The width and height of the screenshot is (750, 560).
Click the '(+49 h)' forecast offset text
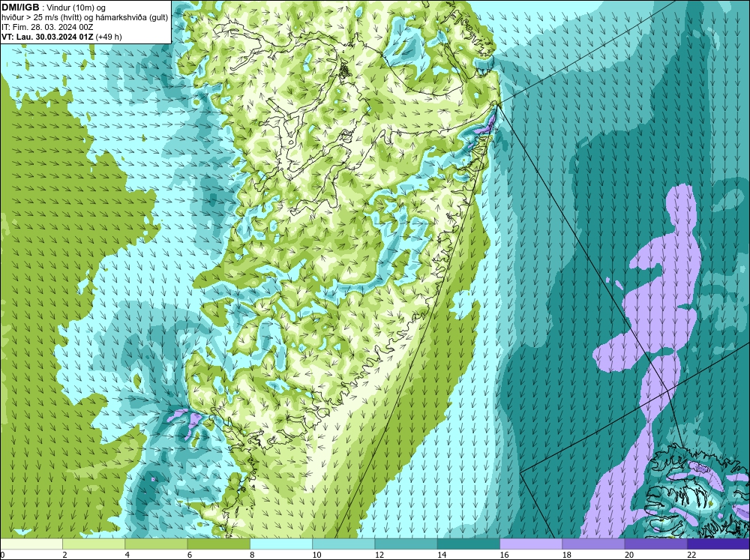pos(109,37)
